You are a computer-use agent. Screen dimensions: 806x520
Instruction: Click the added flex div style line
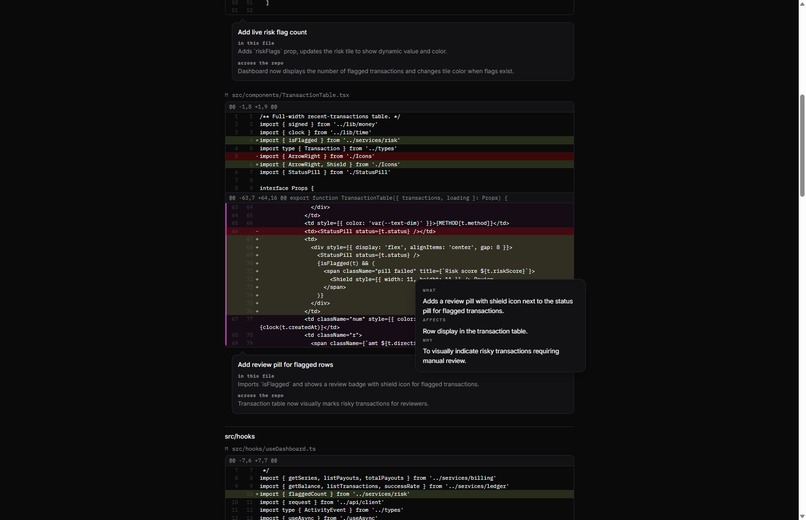pos(399,247)
